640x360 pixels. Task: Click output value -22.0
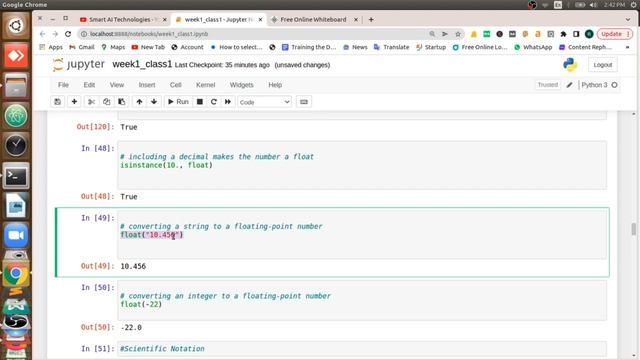pos(131,327)
